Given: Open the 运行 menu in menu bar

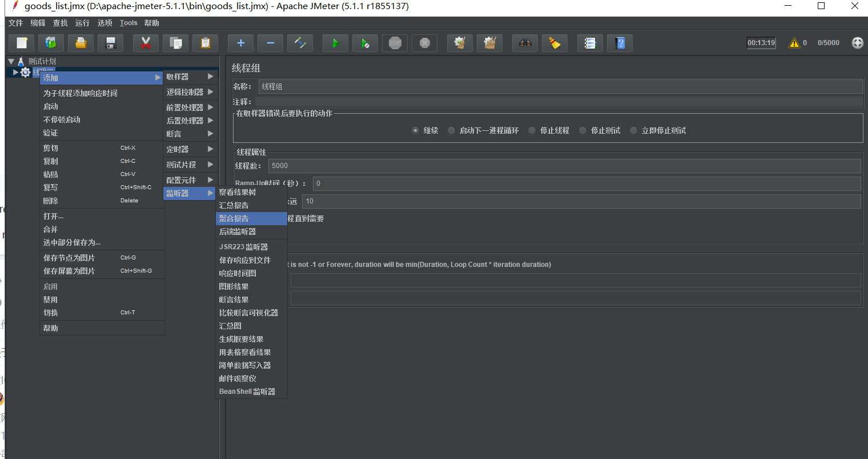Looking at the screenshot, I should click(x=82, y=23).
